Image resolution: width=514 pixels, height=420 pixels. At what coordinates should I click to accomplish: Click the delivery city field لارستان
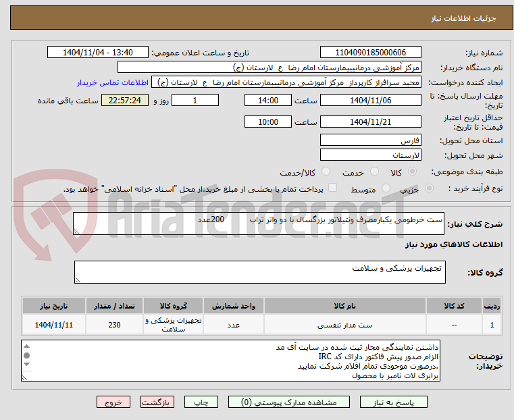370,155
